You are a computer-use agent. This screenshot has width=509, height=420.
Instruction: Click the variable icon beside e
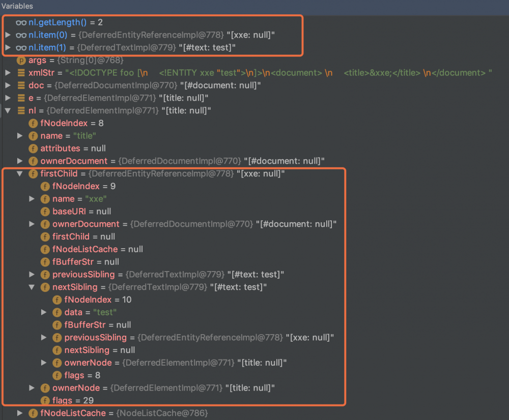click(x=21, y=98)
